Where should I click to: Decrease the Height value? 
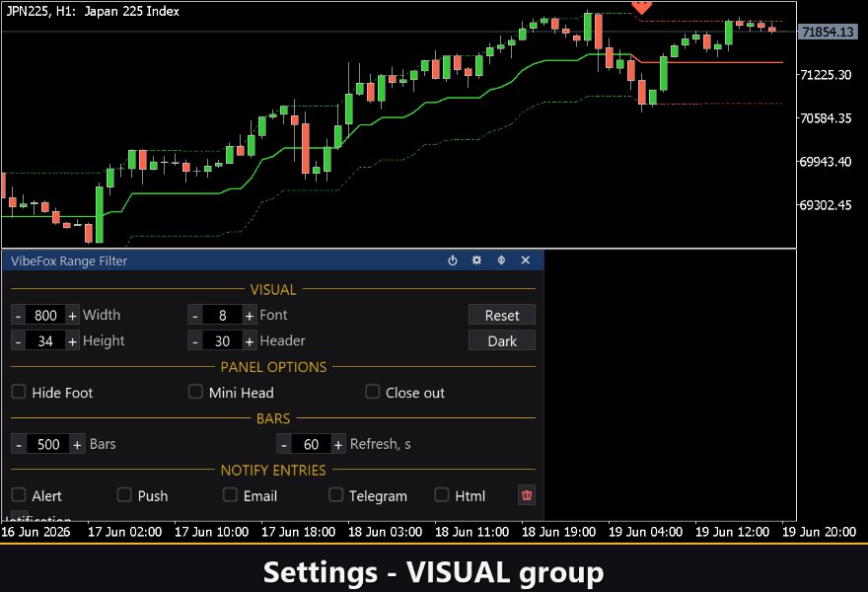point(19,341)
